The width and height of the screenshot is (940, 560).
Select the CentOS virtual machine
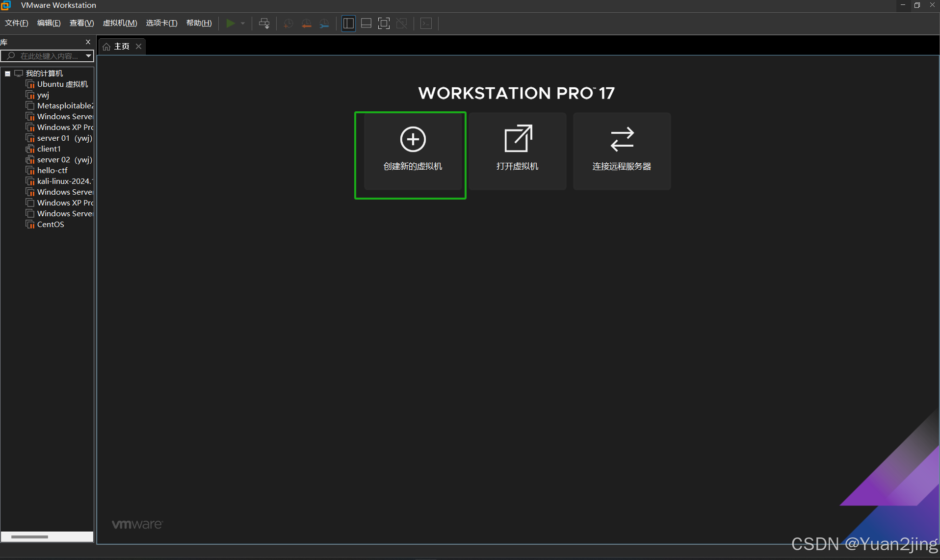(x=51, y=225)
